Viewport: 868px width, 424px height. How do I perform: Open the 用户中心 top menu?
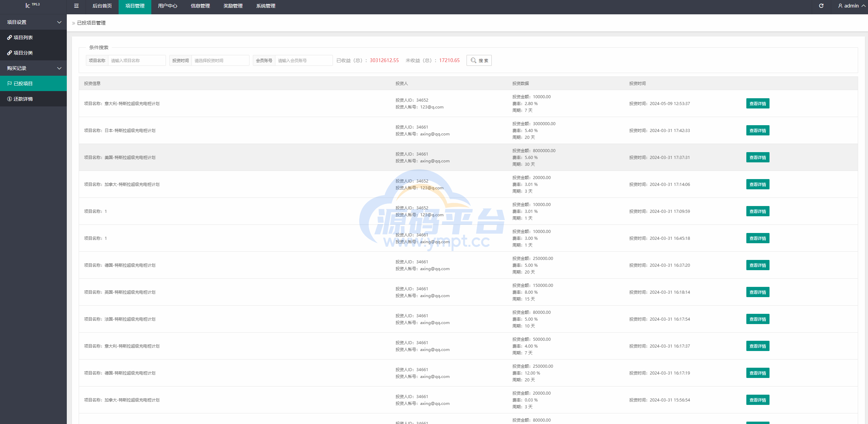pos(168,6)
